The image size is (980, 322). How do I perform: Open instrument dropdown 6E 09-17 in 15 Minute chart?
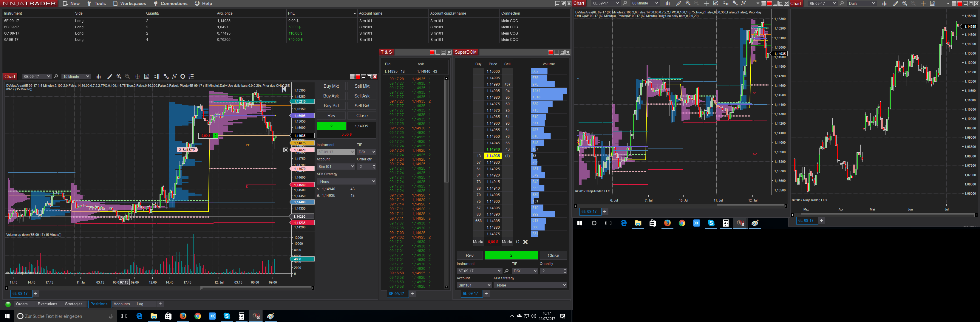tap(36, 76)
